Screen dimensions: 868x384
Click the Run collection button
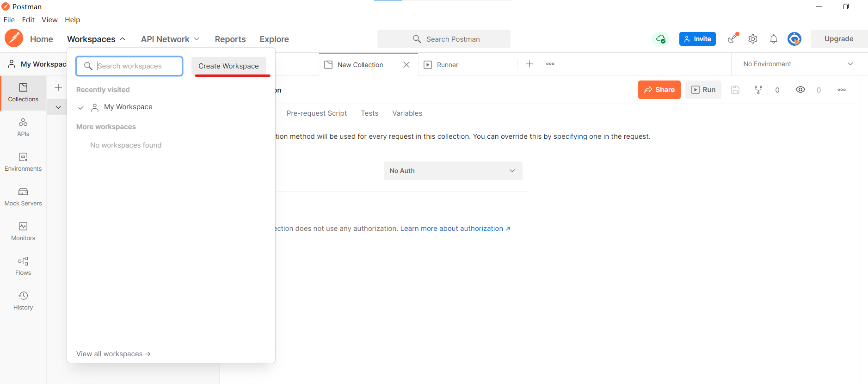point(703,90)
